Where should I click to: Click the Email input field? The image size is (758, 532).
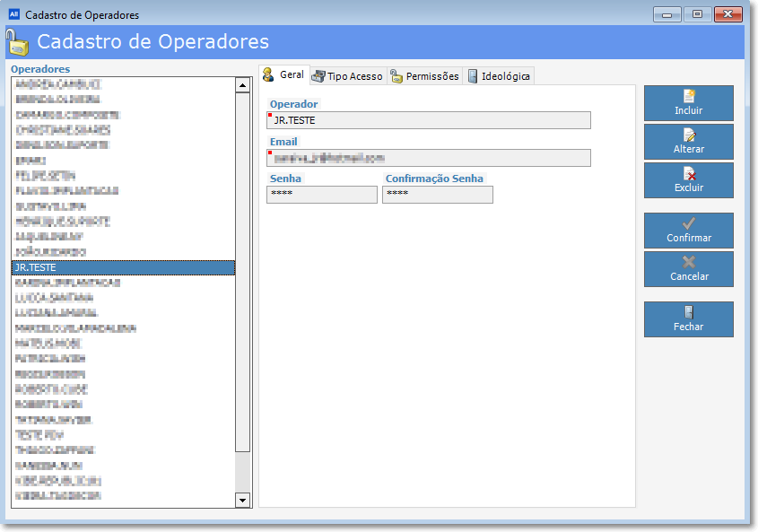pyautogui.click(x=429, y=158)
